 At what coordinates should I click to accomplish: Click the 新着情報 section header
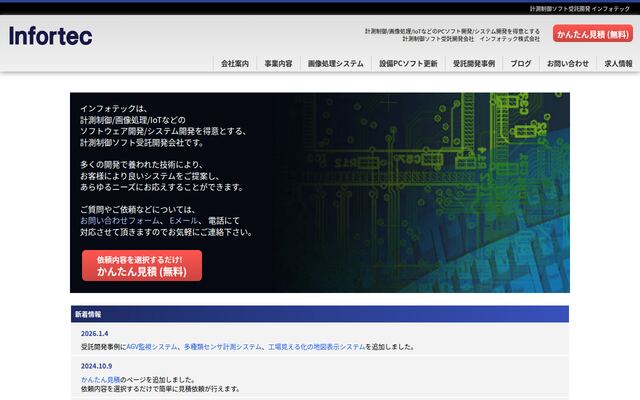pyautogui.click(x=320, y=314)
